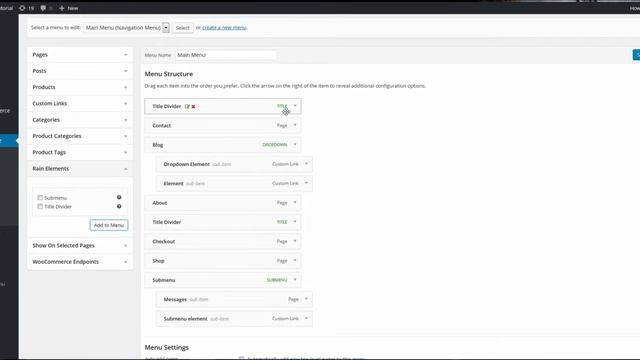The height and width of the screenshot is (360, 640).
Task: Open the comments icon in admin bar
Action: click(x=43, y=8)
